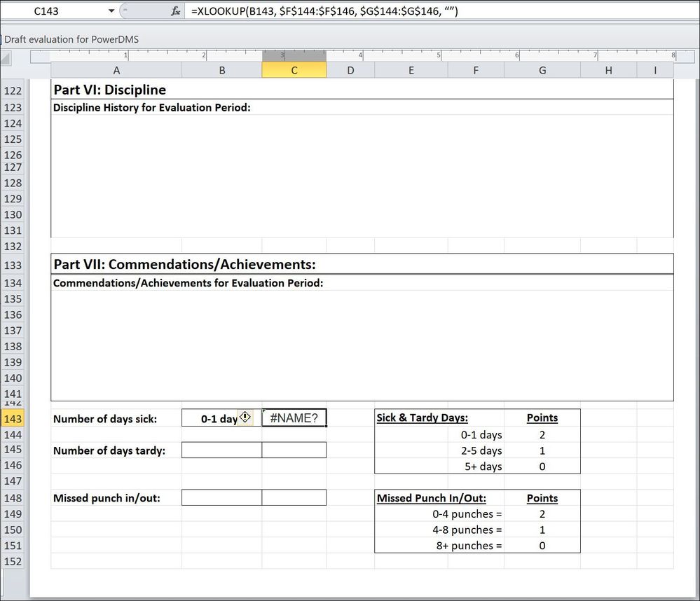Select row 122 header
This screenshot has height=601, width=700.
(13, 90)
